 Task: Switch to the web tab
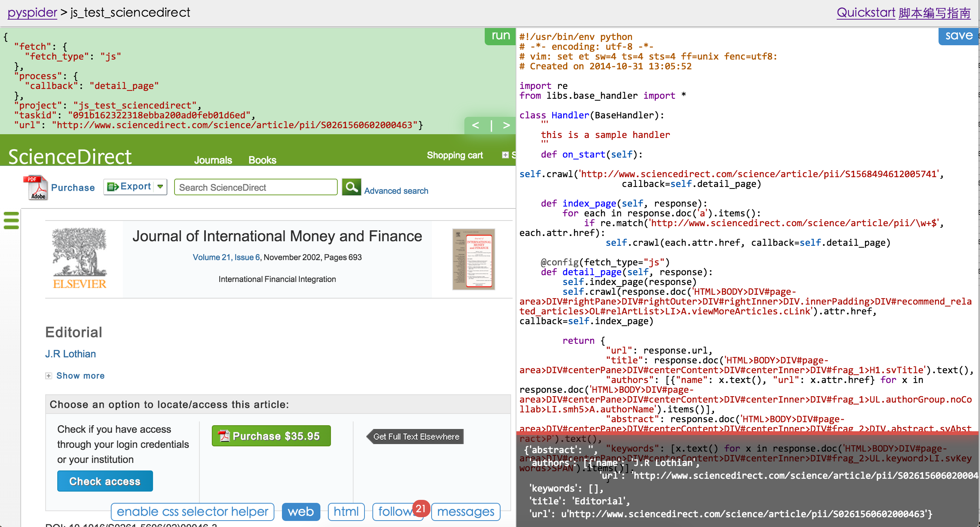tap(300, 512)
